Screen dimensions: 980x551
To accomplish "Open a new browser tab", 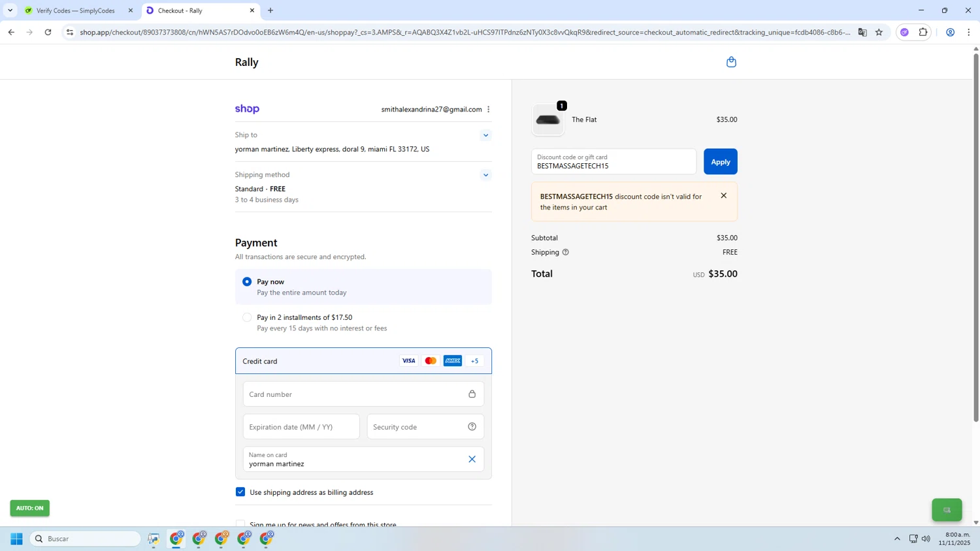I will 270,10.
